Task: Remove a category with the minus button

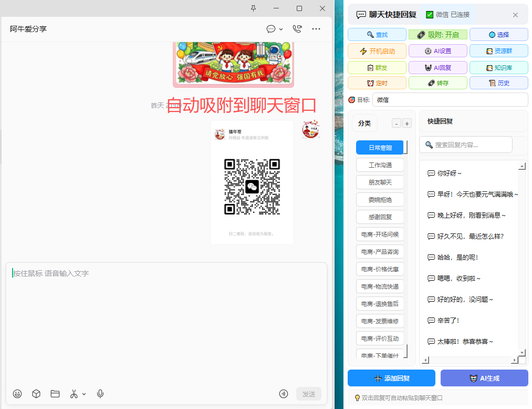Action: point(397,124)
